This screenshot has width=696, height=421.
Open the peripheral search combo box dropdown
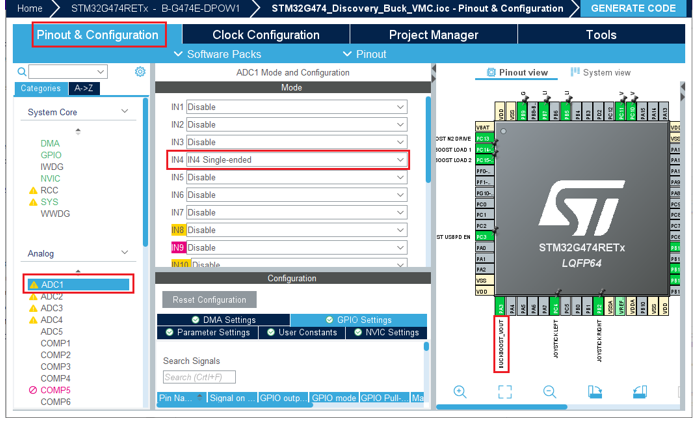click(x=101, y=71)
